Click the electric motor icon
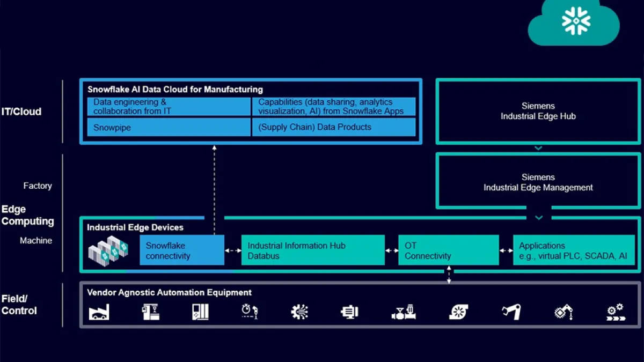Image resolution: width=644 pixels, height=362 pixels. [349, 312]
